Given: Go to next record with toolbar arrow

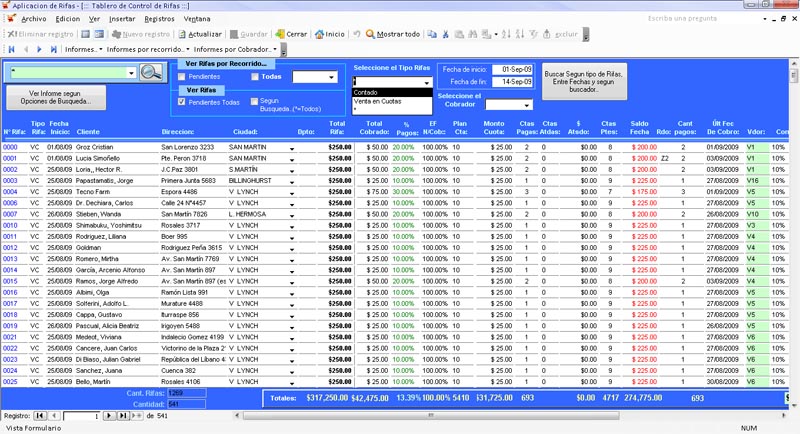Looking at the screenshot, I should (39, 49).
